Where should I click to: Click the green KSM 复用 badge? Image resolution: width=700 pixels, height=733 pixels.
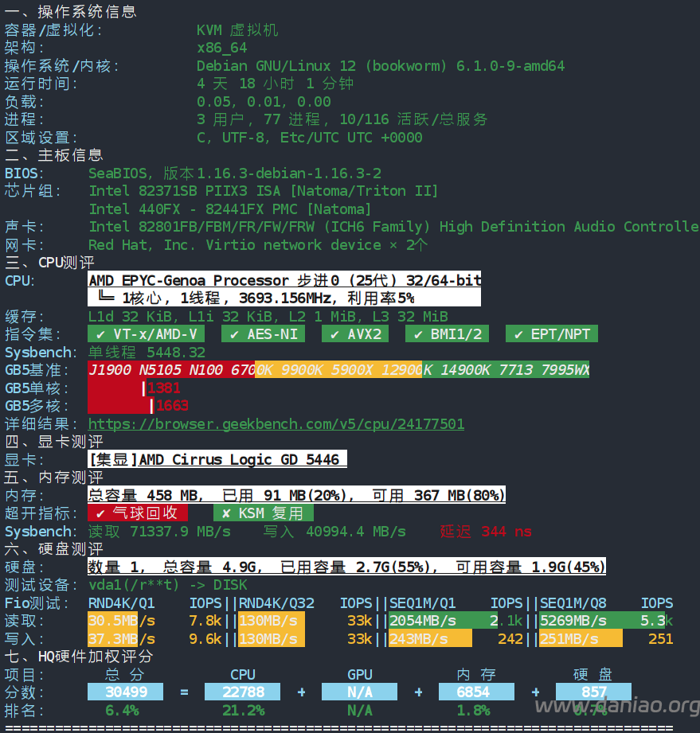coord(263,513)
